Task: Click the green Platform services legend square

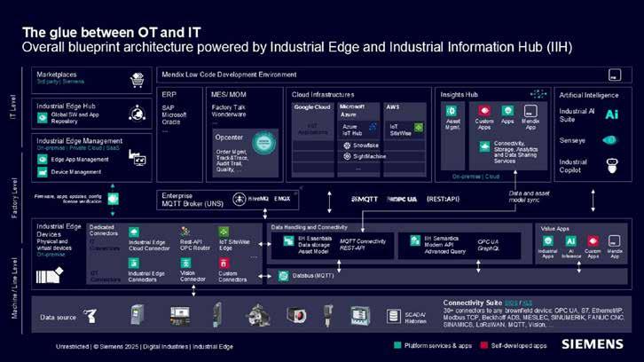Action: pyautogui.click(x=397, y=345)
